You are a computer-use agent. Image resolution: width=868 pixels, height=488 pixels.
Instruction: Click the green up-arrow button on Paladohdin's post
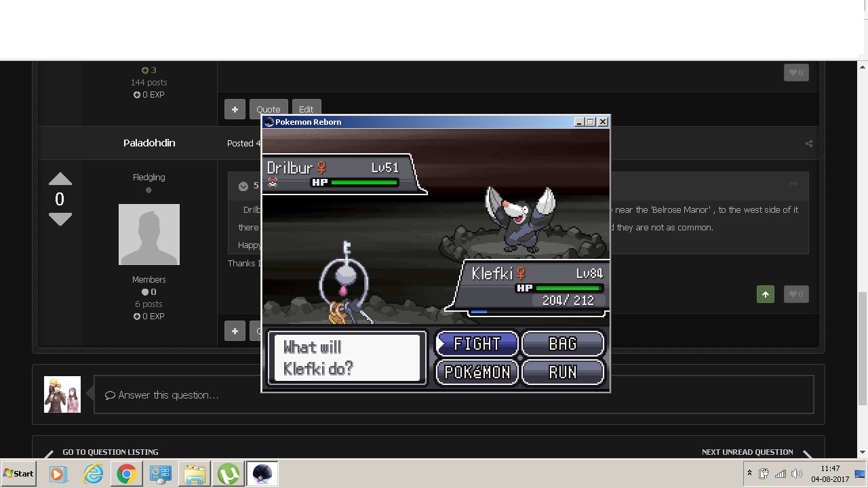(x=766, y=294)
